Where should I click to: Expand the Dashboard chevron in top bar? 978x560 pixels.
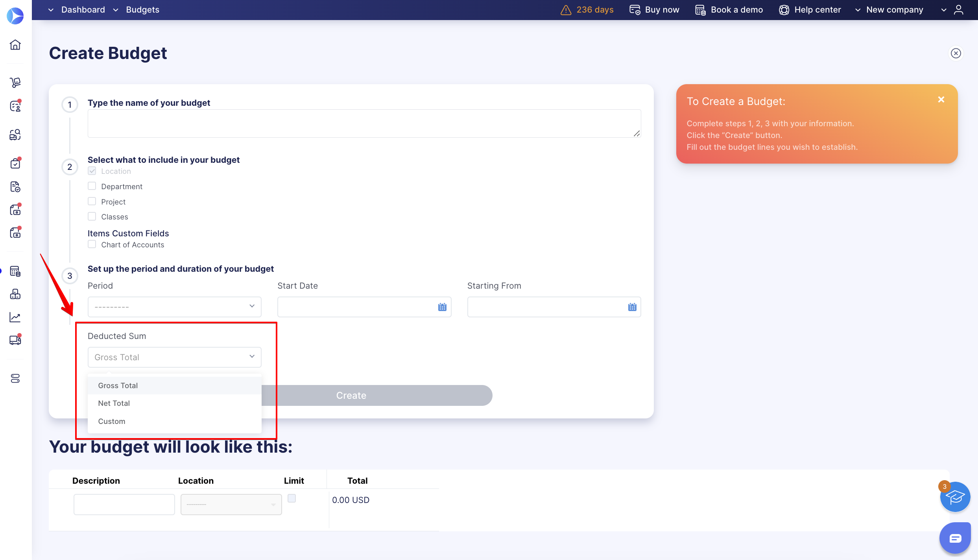[x=51, y=10]
